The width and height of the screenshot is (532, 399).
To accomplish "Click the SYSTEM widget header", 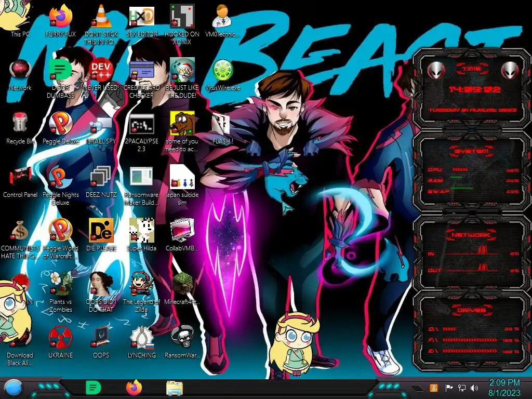I will (472, 151).
